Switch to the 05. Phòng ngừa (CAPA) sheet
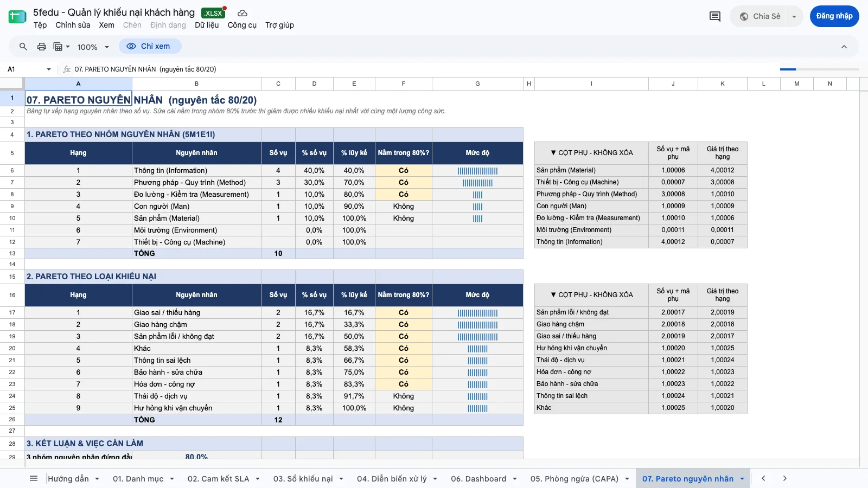This screenshot has height=488, width=868. 575,479
